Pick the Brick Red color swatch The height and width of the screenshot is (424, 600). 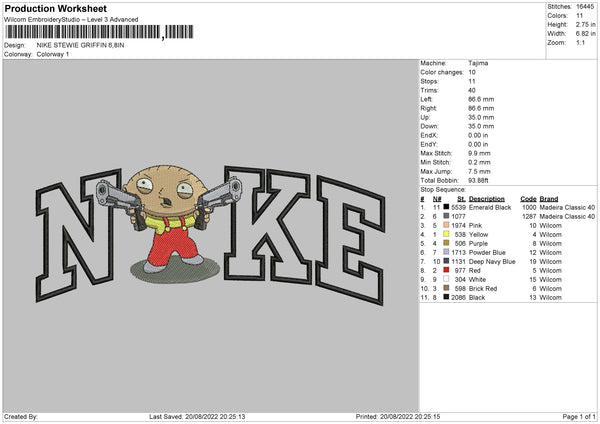coord(446,288)
